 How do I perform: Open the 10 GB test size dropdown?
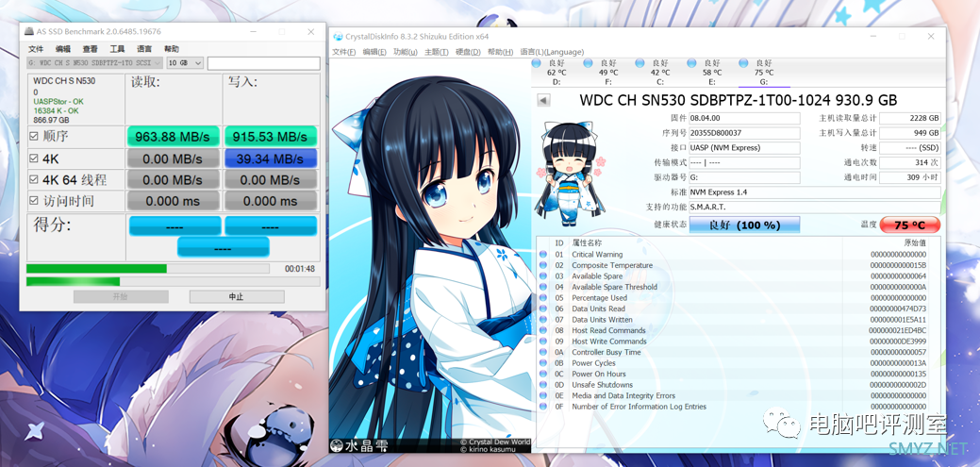coord(185,63)
